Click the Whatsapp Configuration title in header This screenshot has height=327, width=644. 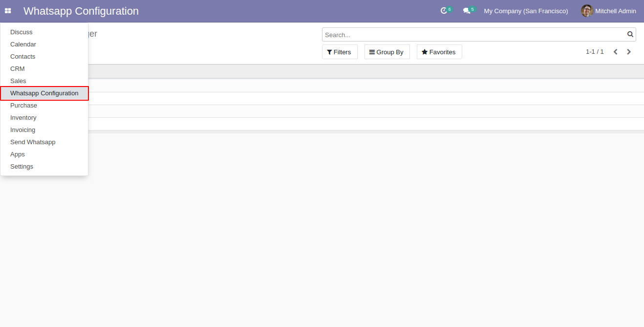(x=81, y=11)
